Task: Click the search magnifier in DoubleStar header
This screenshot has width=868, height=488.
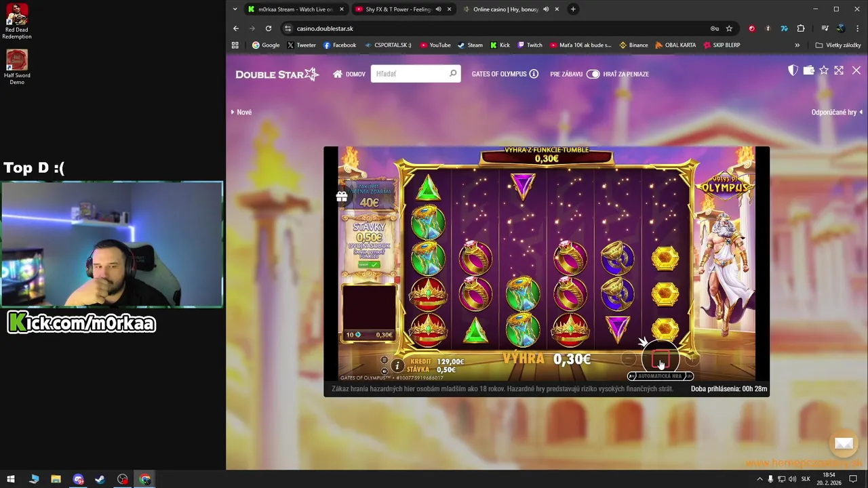Action: [x=453, y=73]
